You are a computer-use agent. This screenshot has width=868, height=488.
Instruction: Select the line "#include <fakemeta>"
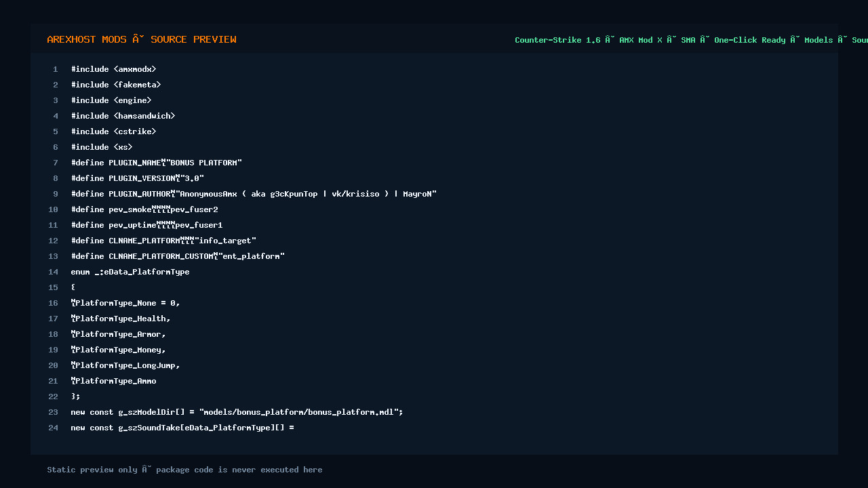tap(116, 85)
